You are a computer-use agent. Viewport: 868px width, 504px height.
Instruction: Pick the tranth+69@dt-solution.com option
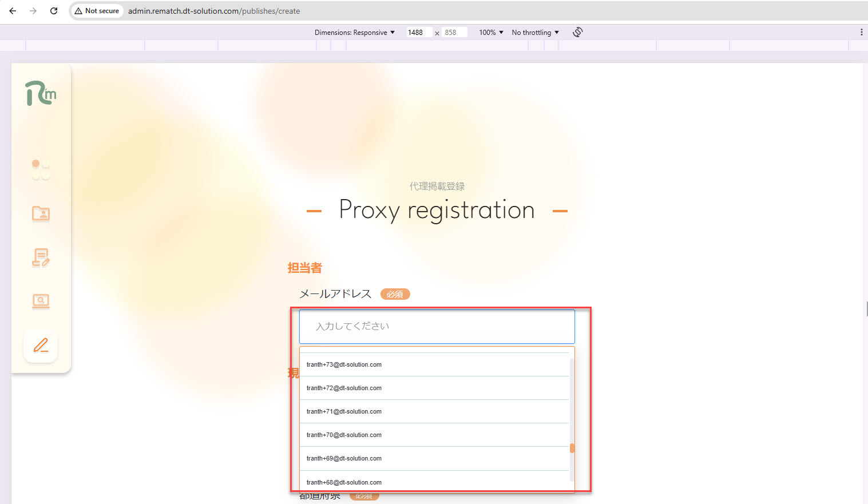(344, 458)
